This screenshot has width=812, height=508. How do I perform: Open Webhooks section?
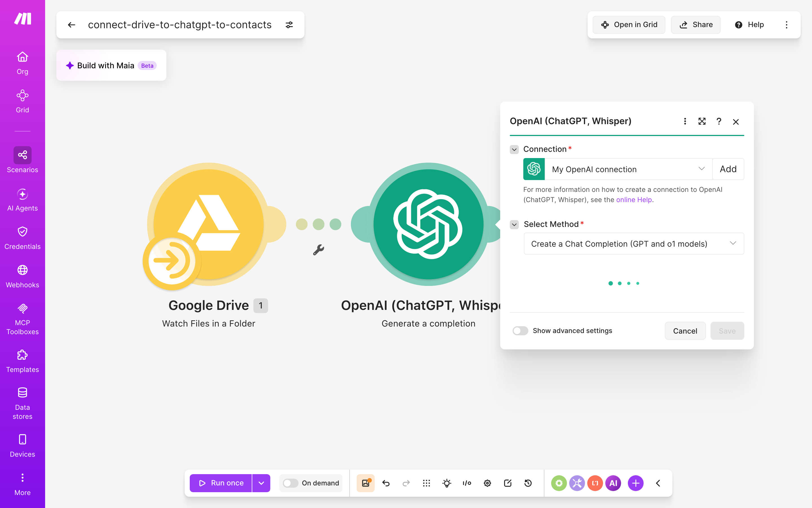tap(23, 277)
